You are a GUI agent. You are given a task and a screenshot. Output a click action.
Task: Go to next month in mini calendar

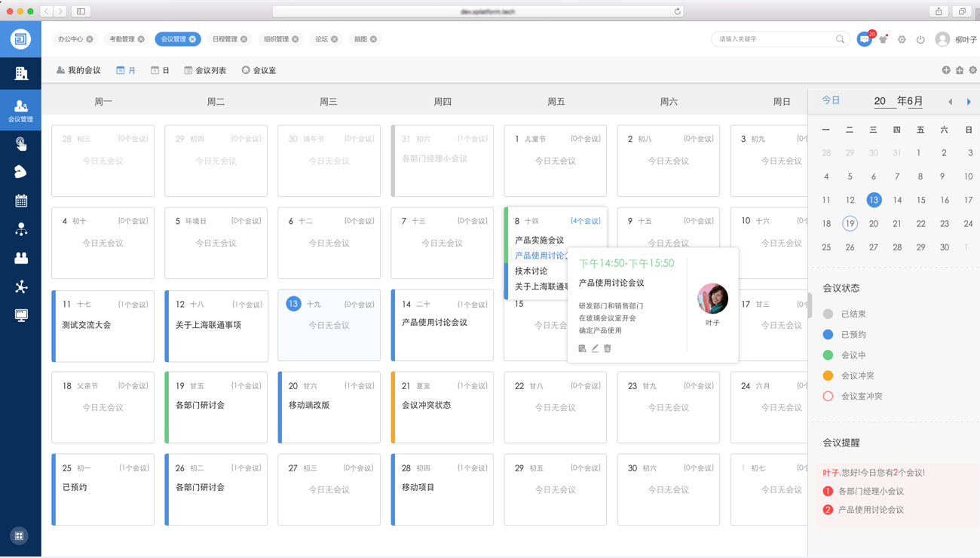[x=969, y=102]
